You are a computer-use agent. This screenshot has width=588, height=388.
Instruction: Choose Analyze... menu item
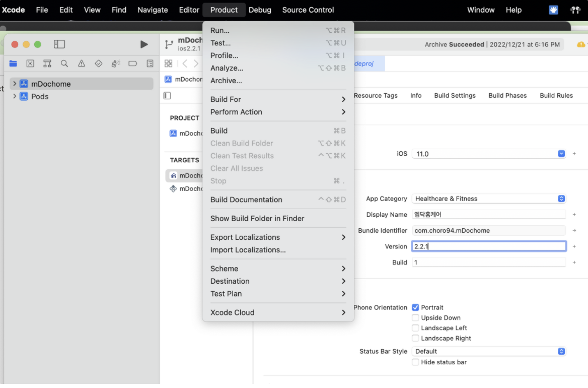[278, 68]
